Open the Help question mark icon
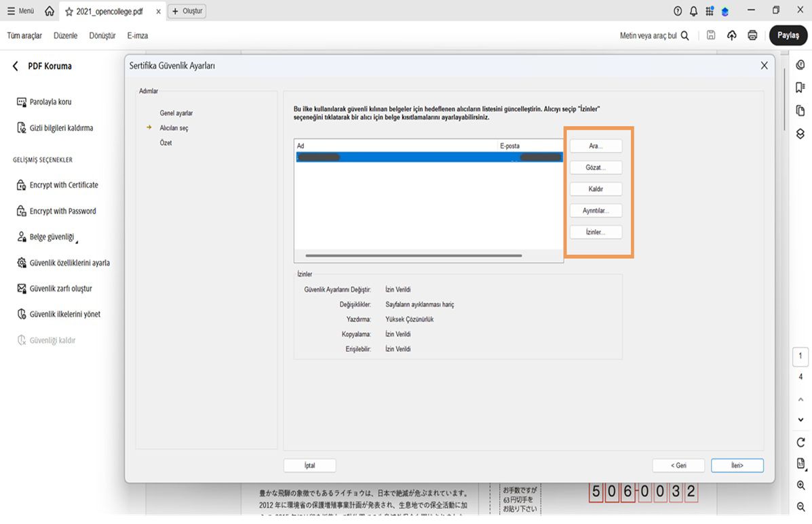This screenshot has width=812, height=524. 678,11
